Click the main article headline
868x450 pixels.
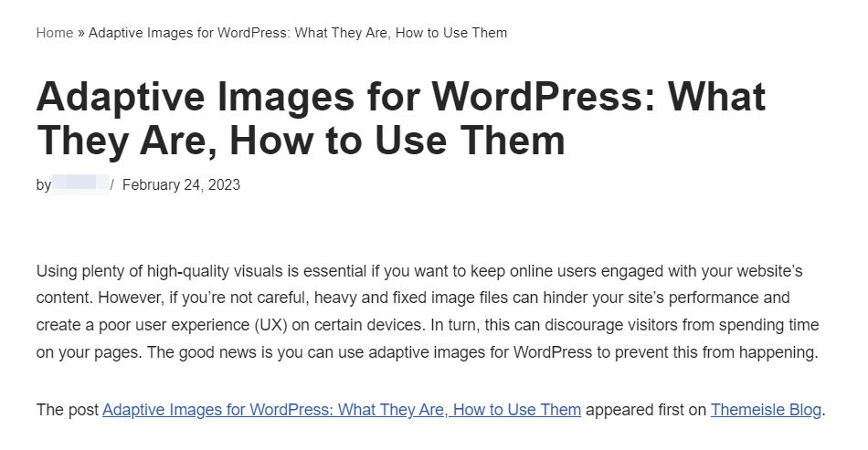point(400,98)
